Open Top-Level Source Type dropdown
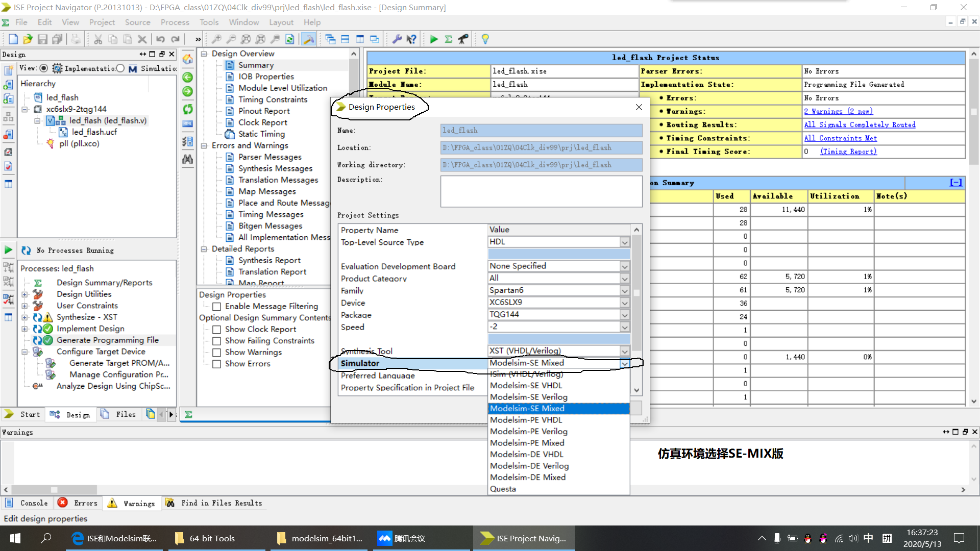Image resolution: width=980 pixels, height=551 pixels. 625,242
